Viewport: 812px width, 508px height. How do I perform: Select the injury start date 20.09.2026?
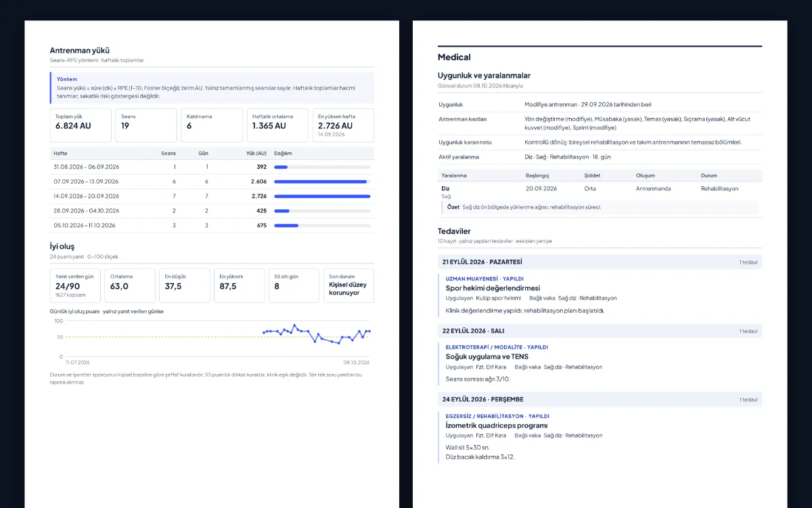click(541, 188)
